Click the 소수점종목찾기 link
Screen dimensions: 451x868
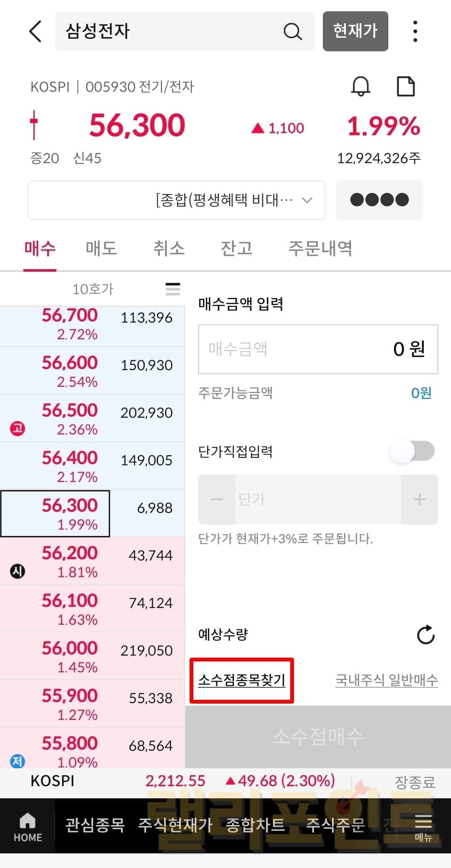[242, 680]
